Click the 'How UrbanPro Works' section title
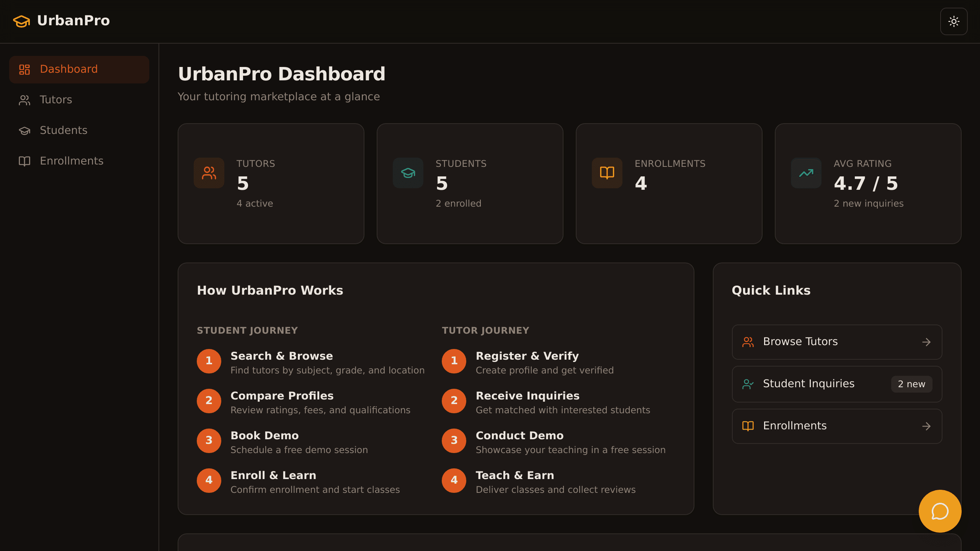The width and height of the screenshot is (980, 551). point(270,290)
